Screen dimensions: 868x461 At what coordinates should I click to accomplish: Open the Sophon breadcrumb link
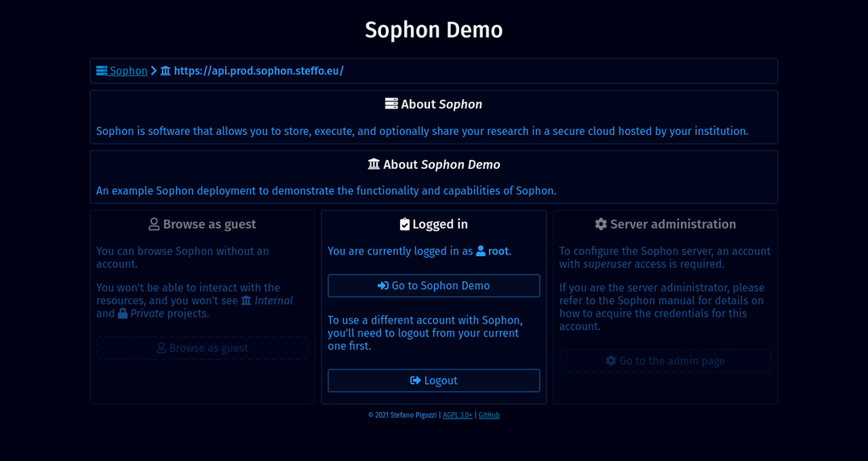tap(122, 71)
